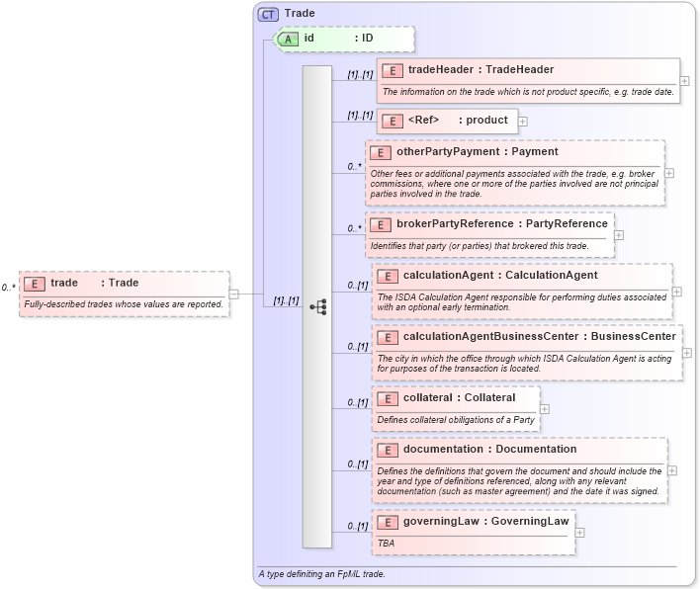The image size is (700, 589).
Task: Select the 'collateral : Collateral' label
Action: click(x=460, y=398)
